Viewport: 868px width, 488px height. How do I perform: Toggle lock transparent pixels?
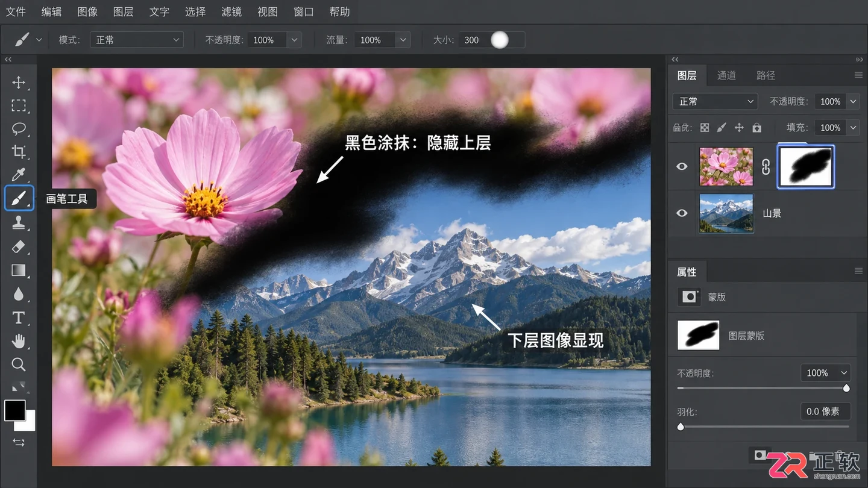(x=705, y=128)
